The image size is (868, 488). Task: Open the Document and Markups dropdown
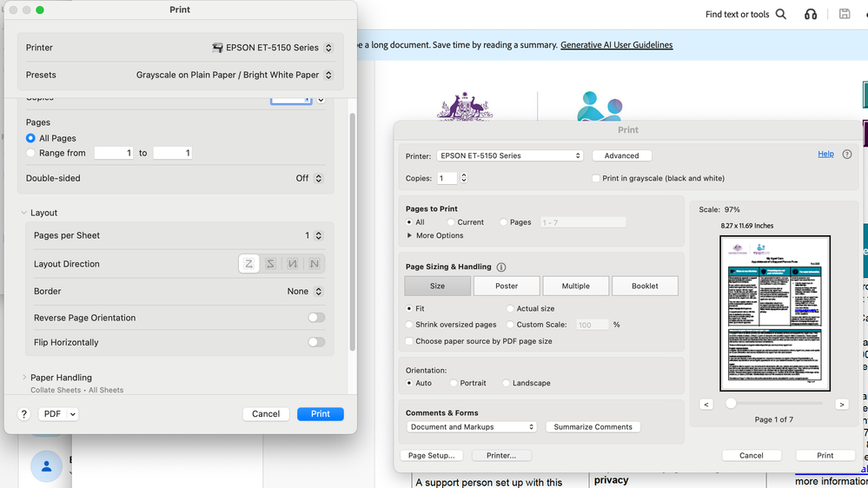coord(471,427)
